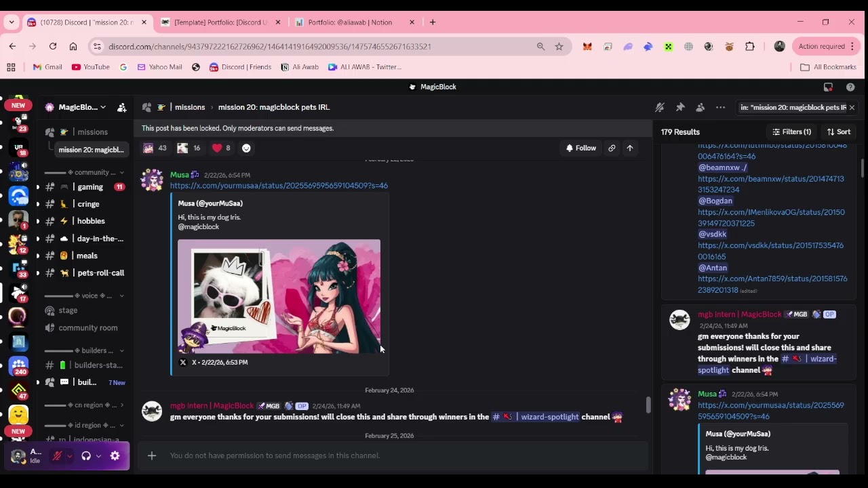The height and width of the screenshot is (488, 868).
Task: Open the day-in-the channel
Action: pos(85,239)
